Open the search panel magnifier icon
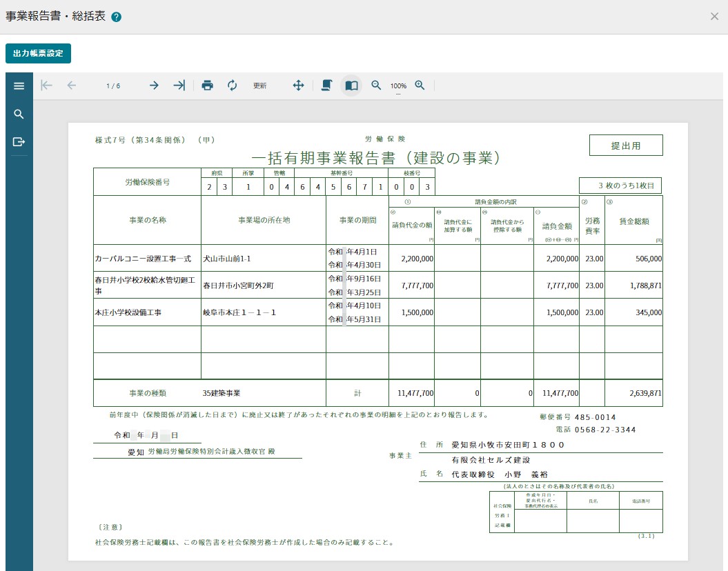The image size is (728, 571). (x=19, y=114)
